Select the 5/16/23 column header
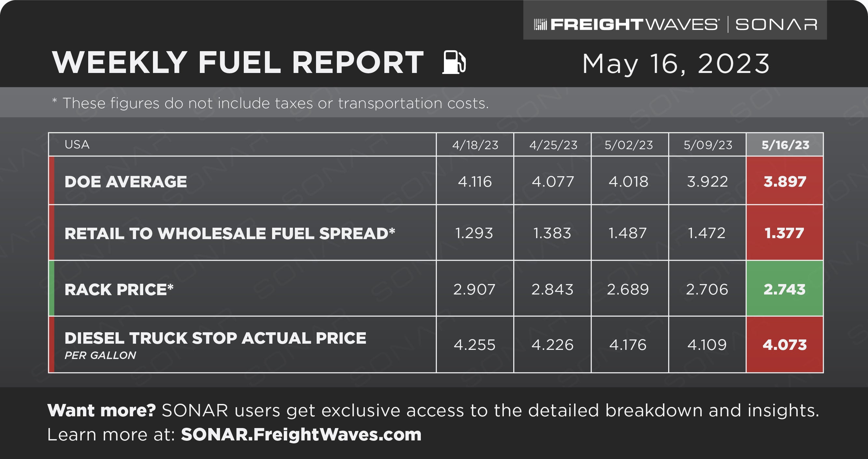 pyautogui.click(x=785, y=145)
